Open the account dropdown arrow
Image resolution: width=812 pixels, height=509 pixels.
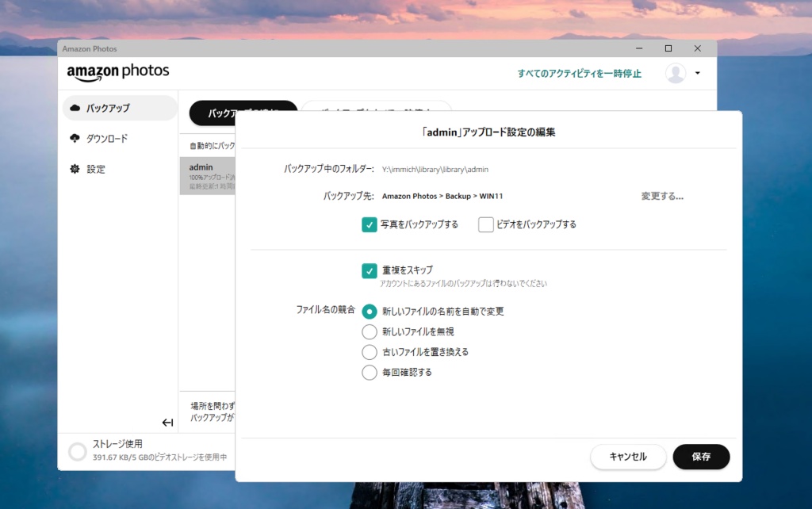coord(698,73)
